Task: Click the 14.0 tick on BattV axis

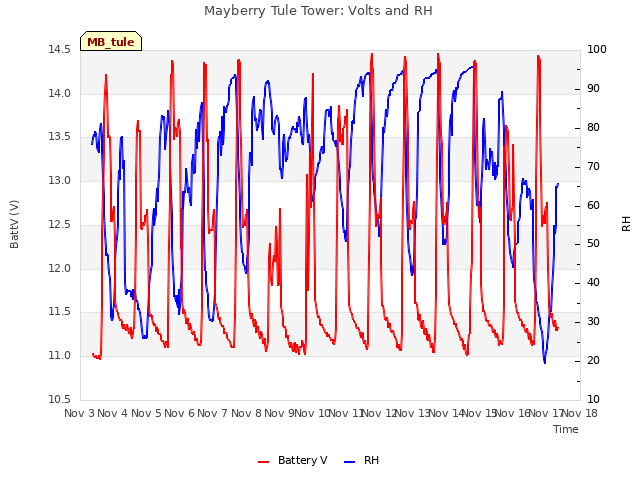Action: [x=60, y=93]
